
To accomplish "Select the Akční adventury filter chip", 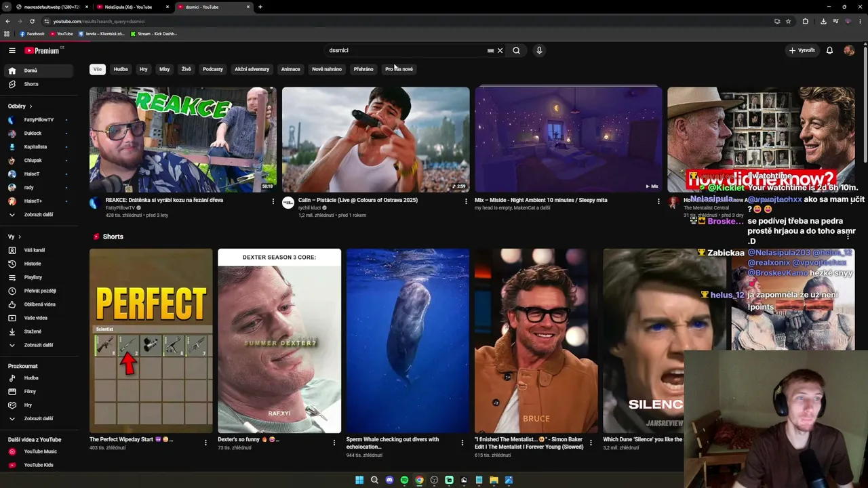I will [x=252, y=69].
